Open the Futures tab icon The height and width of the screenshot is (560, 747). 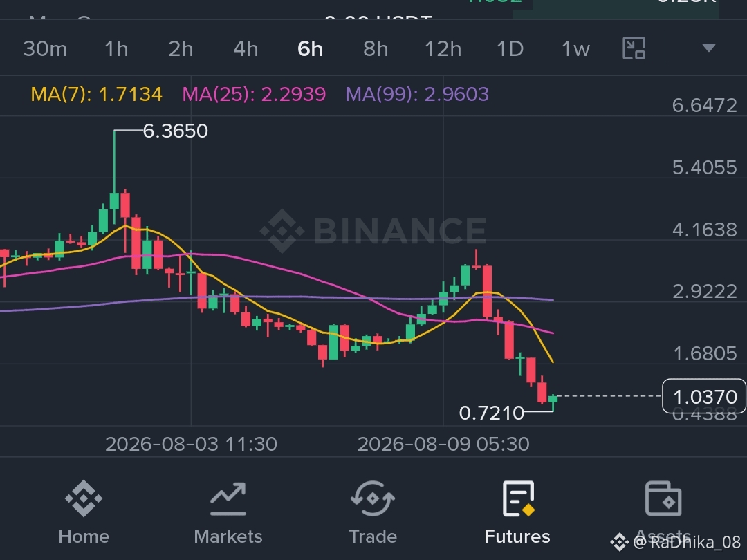click(x=518, y=498)
